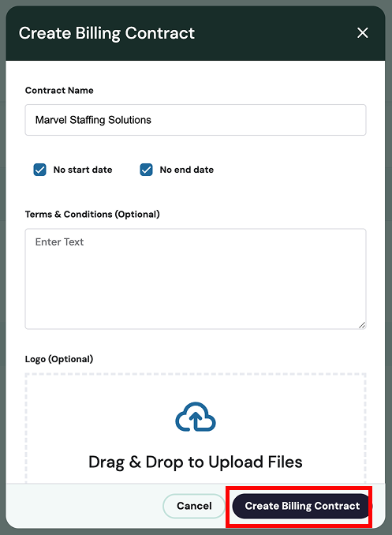Click the "Enter Text" placeholder
392x535 pixels.
tap(59, 242)
